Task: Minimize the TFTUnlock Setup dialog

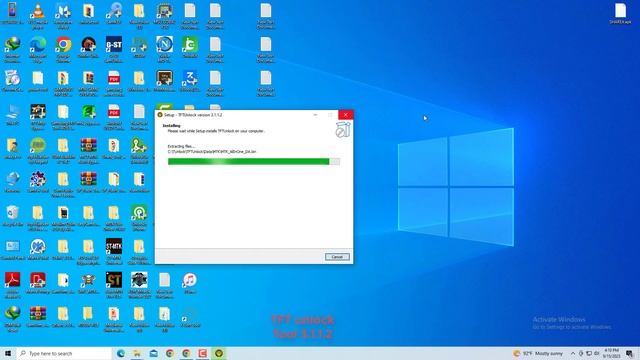Action: pos(315,115)
